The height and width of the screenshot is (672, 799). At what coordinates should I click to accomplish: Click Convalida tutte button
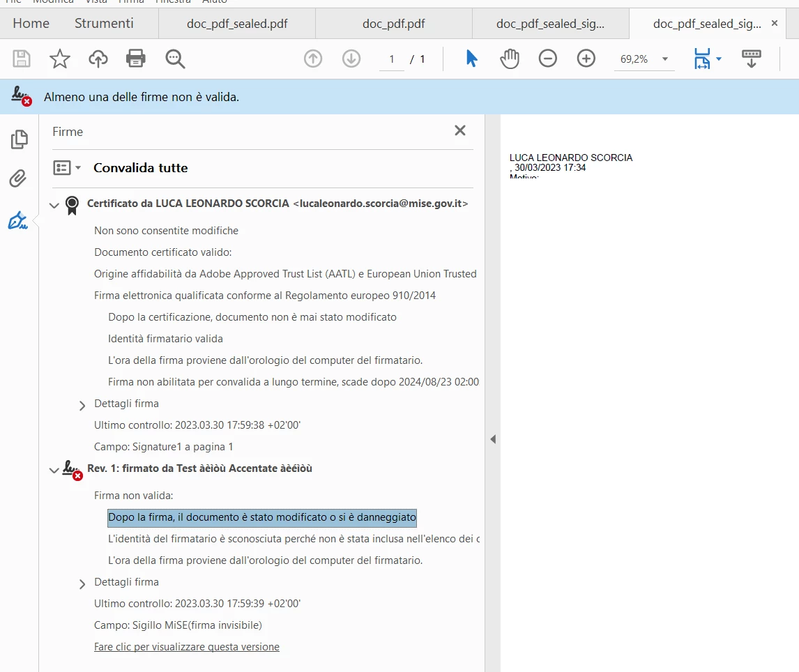[141, 167]
